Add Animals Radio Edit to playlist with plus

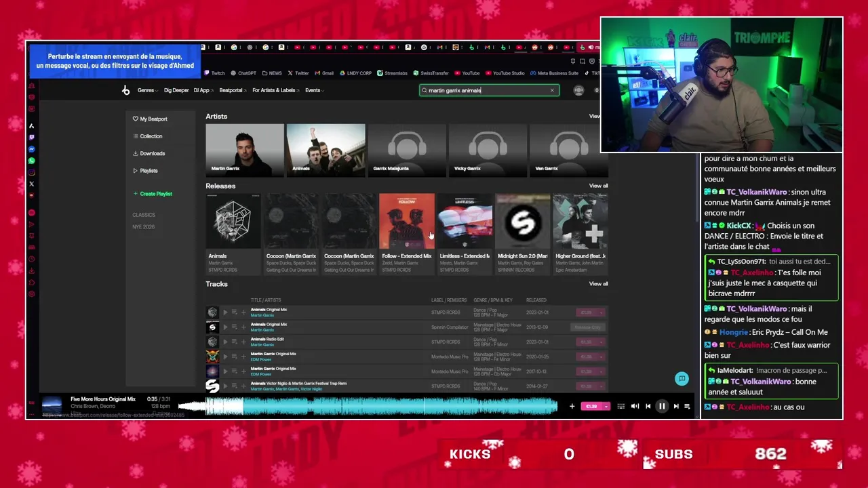pyautogui.click(x=243, y=342)
